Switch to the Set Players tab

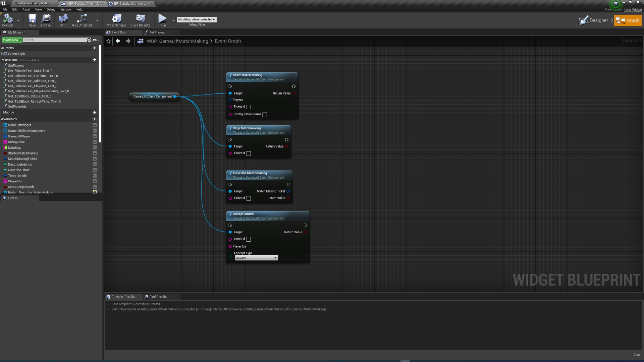pyautogui.click(x=157, y=33)
